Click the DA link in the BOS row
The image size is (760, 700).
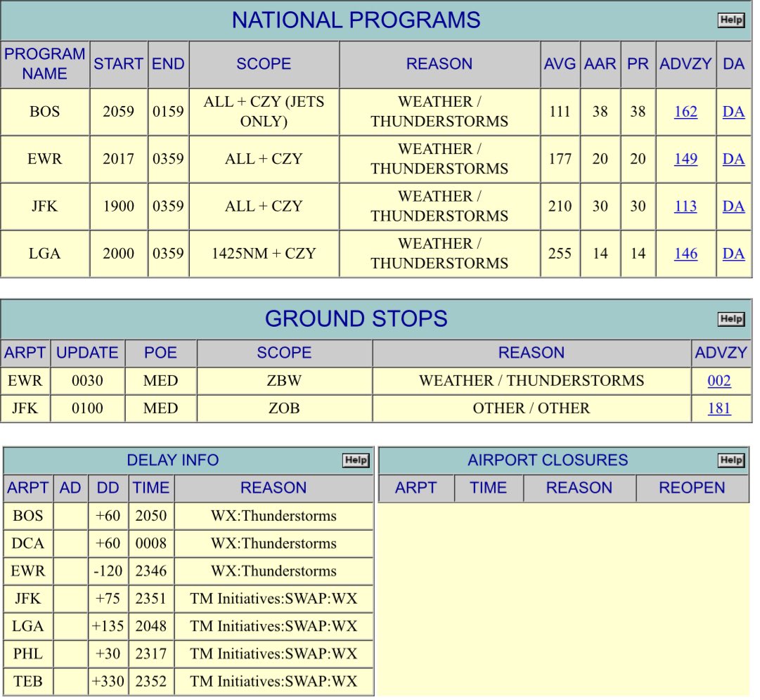733,111
